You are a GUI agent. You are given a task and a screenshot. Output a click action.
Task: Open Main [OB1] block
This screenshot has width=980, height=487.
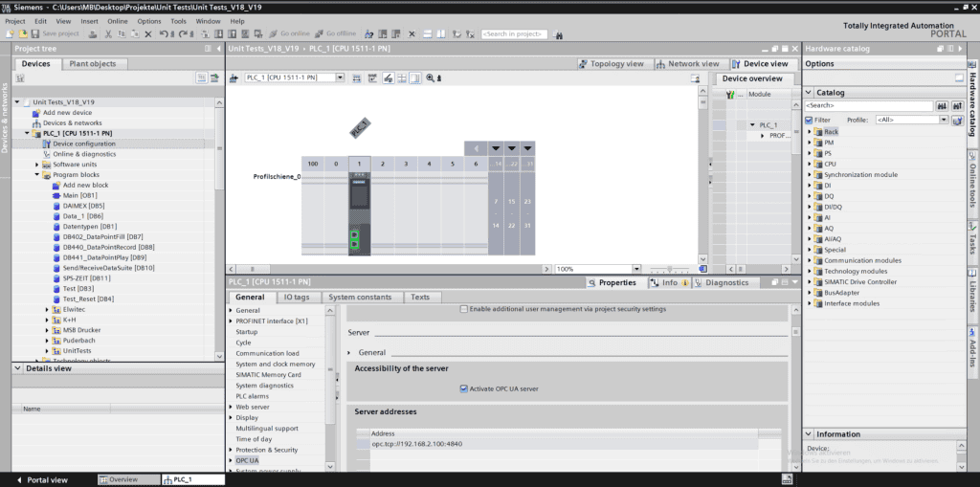[x=80, y=196]
